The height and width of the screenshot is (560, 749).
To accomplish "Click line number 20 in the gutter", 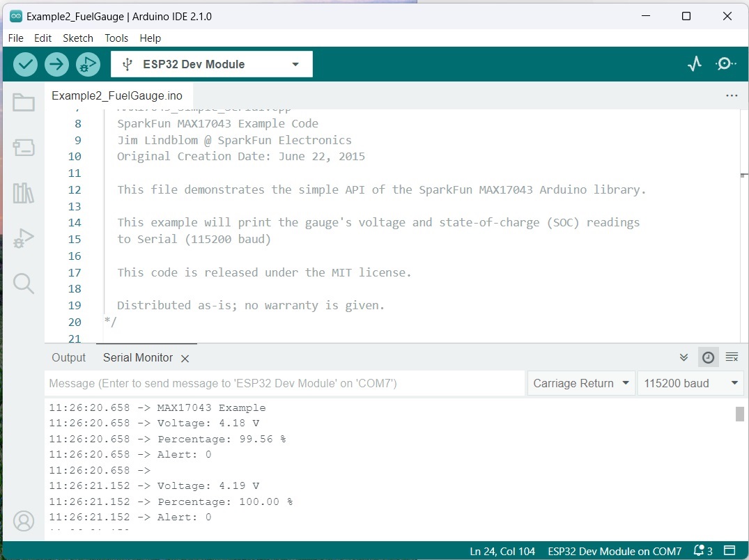I will [x=75, y=322].
